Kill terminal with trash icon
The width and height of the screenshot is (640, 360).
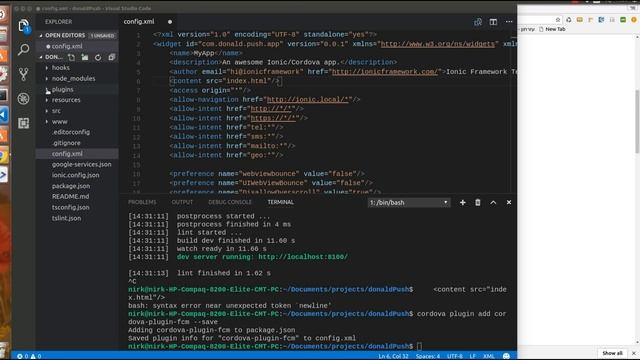tap(478, 202)
